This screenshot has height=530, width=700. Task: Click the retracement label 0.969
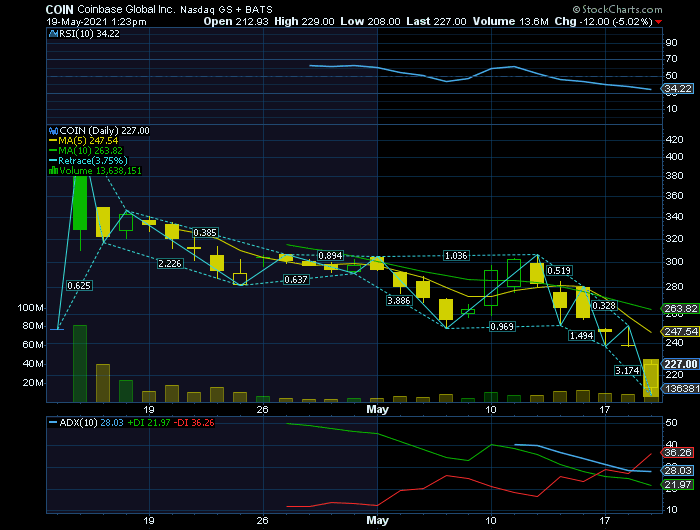[502, 327]
